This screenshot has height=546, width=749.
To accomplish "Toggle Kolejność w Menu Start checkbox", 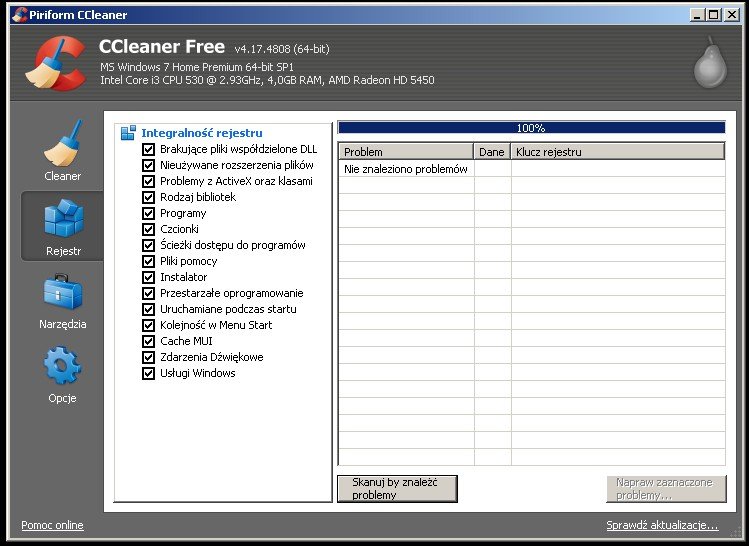I will point(149,325).
